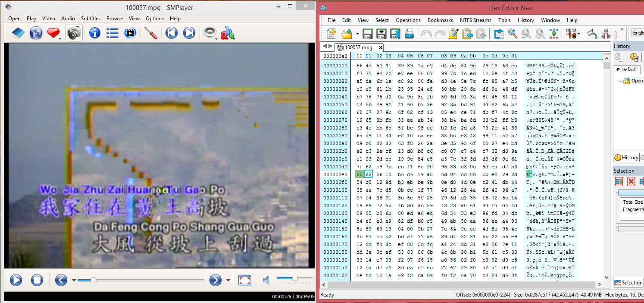644x303 pixels.
Task: Click Save As floppy icon with asterisk
Action: (381, 33)
